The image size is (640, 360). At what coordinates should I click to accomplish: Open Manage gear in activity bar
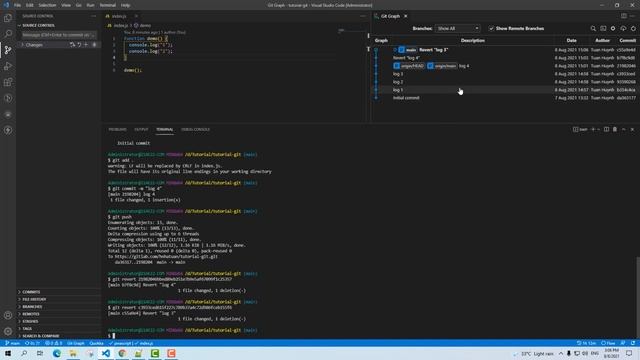(8, 331)
